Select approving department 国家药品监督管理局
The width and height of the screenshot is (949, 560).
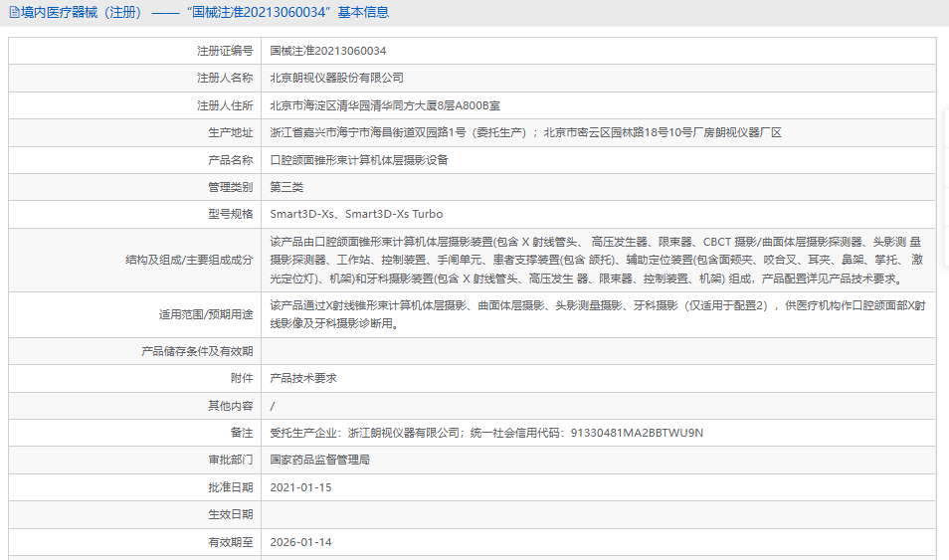320,460
